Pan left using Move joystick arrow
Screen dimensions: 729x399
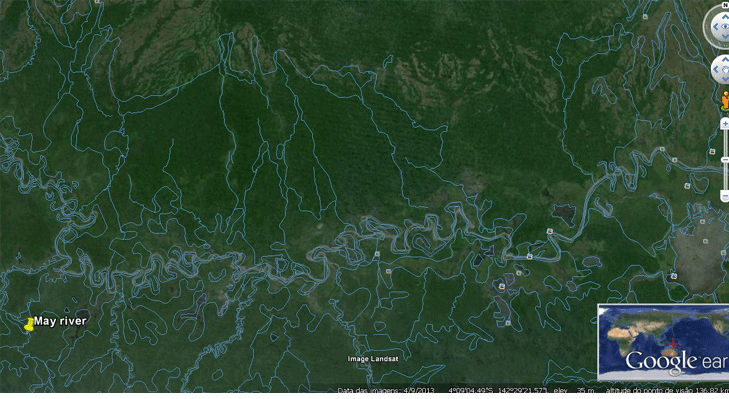point(716,70)
